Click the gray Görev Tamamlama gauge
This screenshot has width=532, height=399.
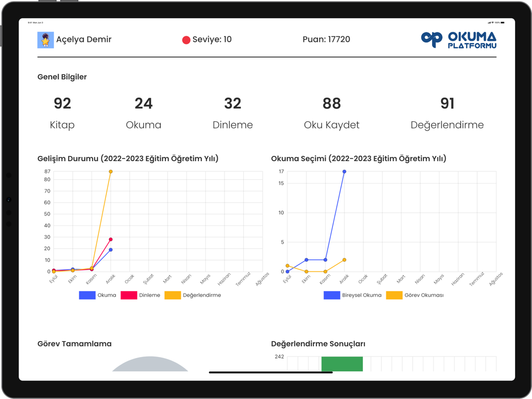click(x=150, y=364)
